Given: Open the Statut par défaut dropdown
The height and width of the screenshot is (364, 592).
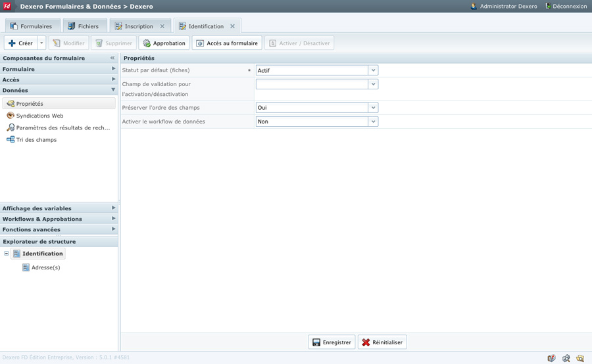Looking at the screenshot, I should [x=373, y=70].
